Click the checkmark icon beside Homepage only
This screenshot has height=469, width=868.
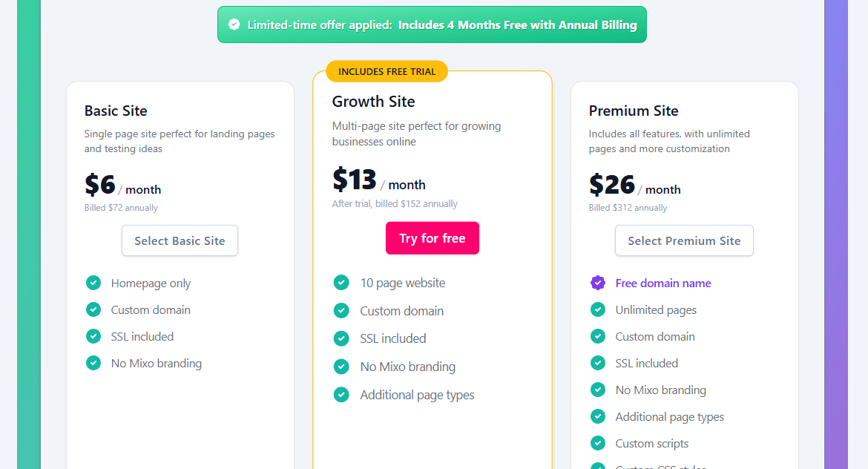(x=93, y=283)
